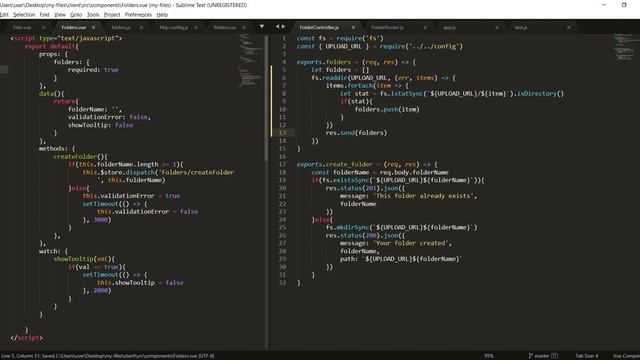Click 'res.send(folders)' line
640x360 pixels.
(x=356, y=133)
